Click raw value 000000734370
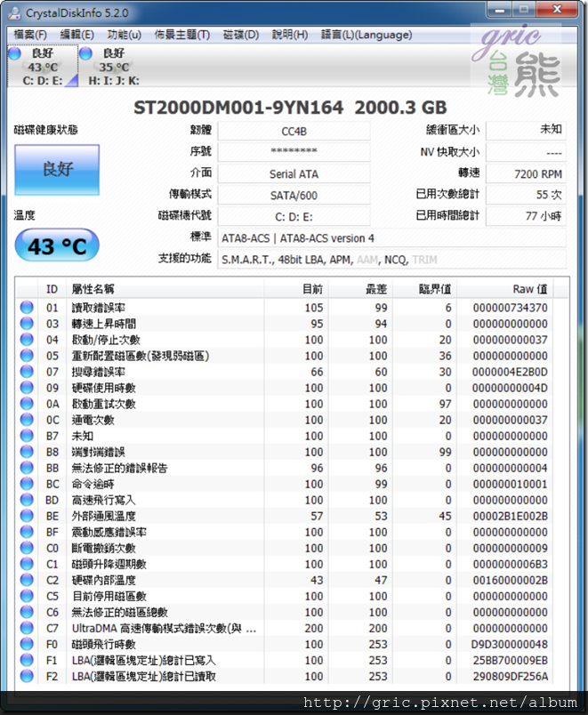The image size is (588, 715). click(510, 308)
